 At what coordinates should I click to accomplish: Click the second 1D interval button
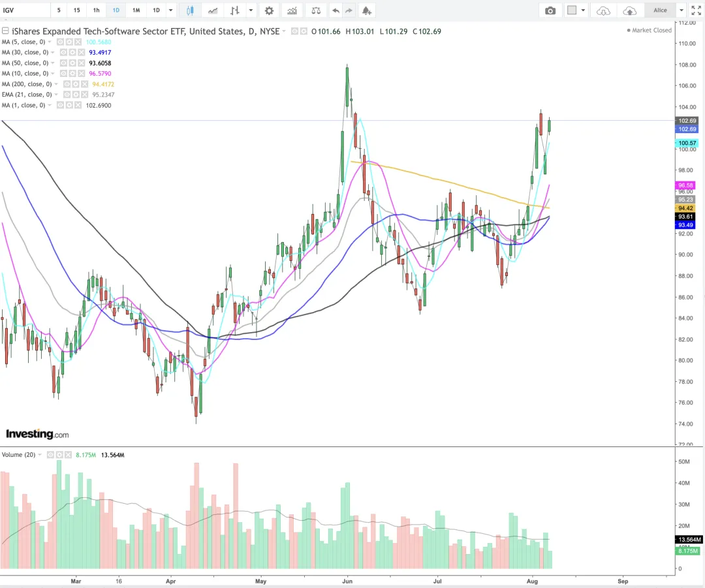[156, 10]
